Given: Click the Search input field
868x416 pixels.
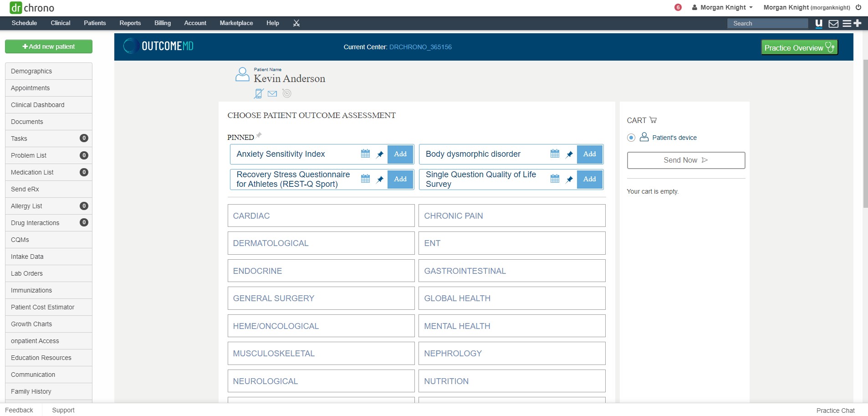Looking at the screenshot, I should coord(767,24).
